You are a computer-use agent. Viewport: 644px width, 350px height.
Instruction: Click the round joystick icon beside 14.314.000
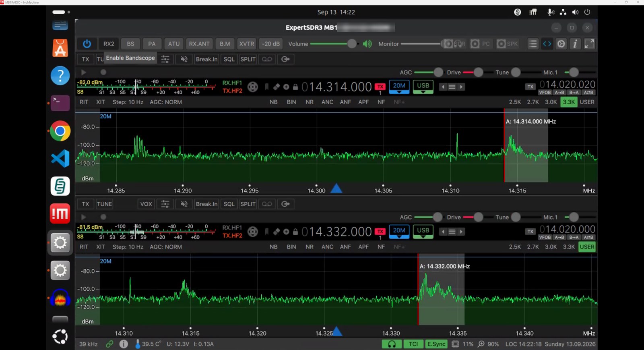tap(253, 87)
